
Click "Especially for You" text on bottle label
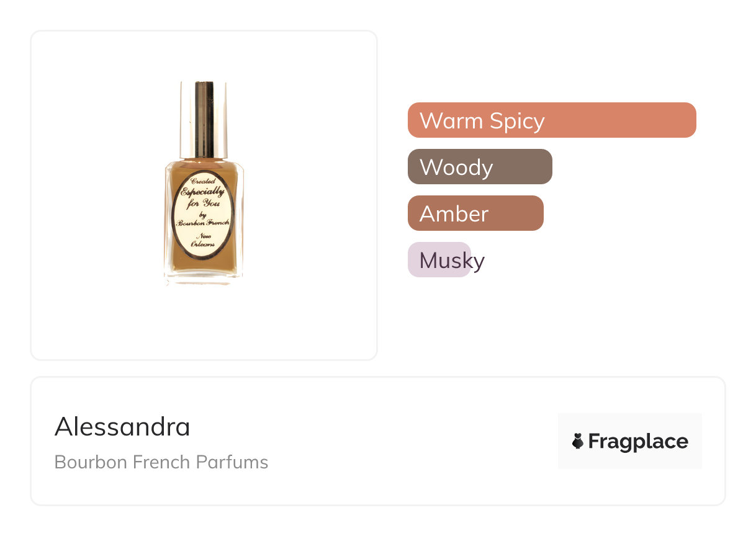click(x=202, y=196)
